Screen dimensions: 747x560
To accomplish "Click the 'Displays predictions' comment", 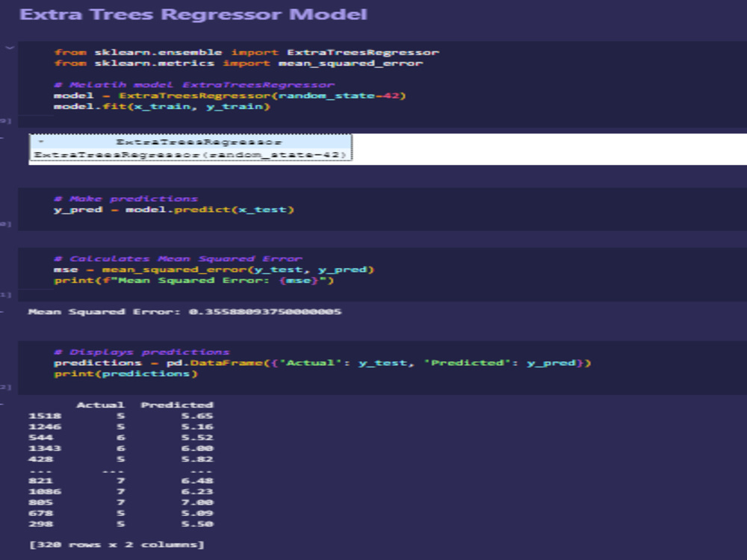I will [x=142, y=352].
